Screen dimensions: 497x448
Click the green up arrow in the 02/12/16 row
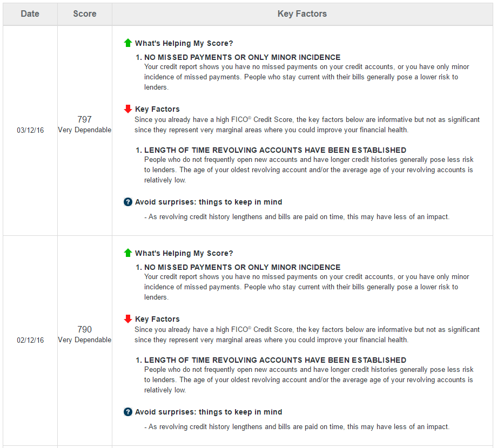[128, 253]
